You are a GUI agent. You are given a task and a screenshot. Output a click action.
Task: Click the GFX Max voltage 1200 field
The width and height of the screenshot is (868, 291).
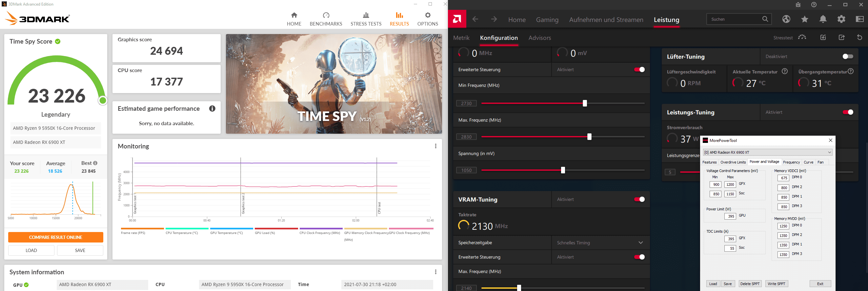[730, 184]
